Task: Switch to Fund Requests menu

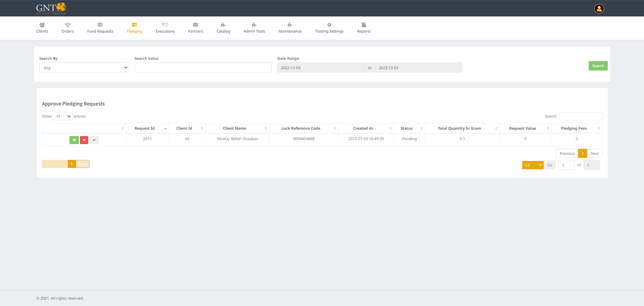Action: coord(100,28)
